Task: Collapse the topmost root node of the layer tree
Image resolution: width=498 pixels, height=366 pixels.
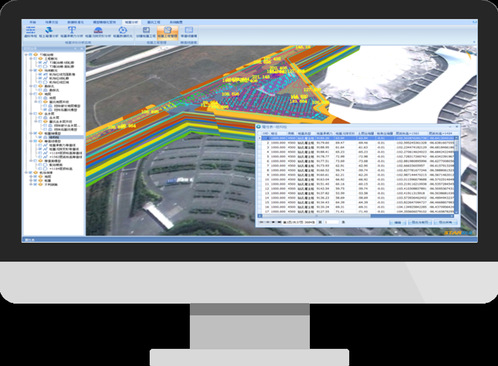Action: (x=26, y=54)
